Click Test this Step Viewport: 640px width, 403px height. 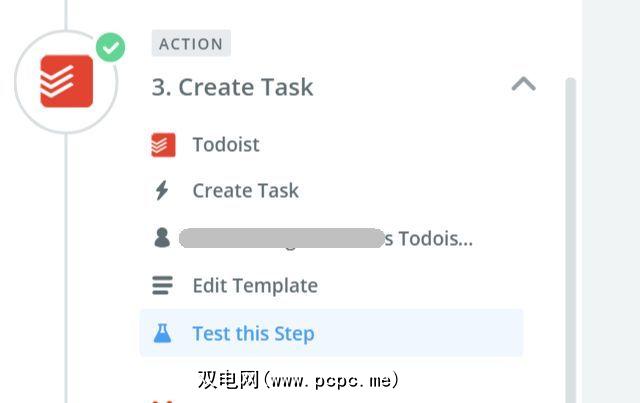(254, 333)
